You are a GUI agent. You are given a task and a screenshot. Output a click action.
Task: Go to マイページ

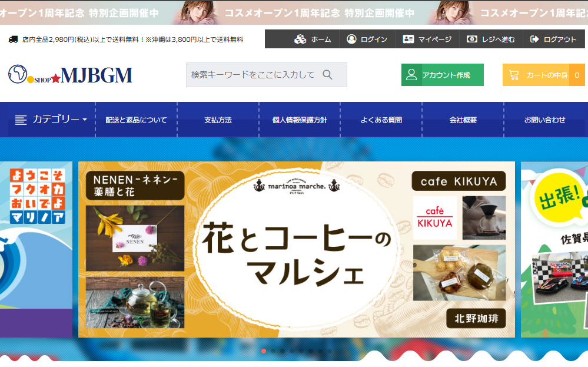tap(435, 39)
